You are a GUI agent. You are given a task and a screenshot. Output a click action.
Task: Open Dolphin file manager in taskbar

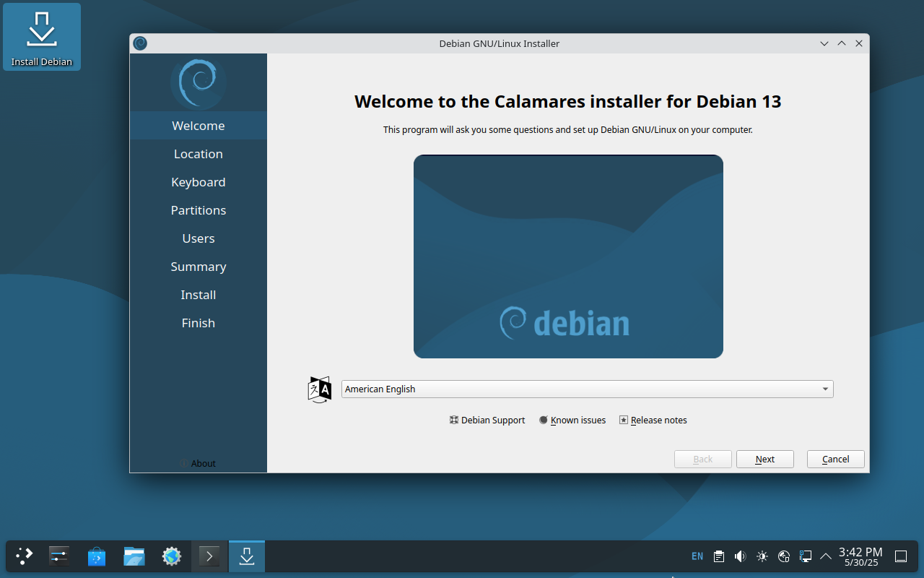pos(134,556)
